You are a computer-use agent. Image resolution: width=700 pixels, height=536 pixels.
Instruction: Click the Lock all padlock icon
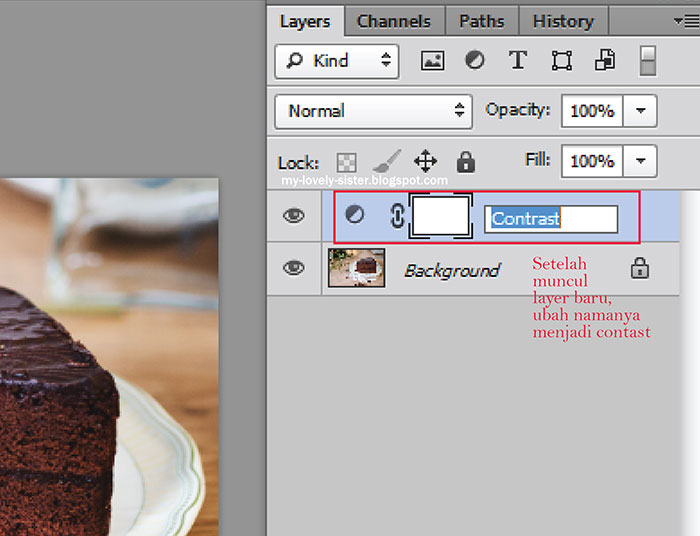(466, 162)
